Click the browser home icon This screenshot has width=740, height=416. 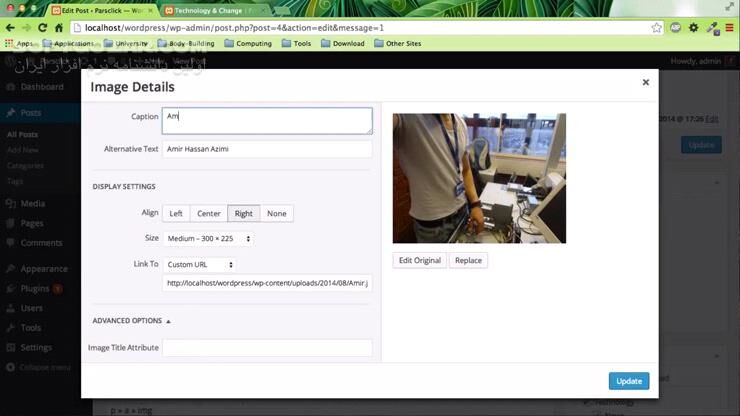58,28
